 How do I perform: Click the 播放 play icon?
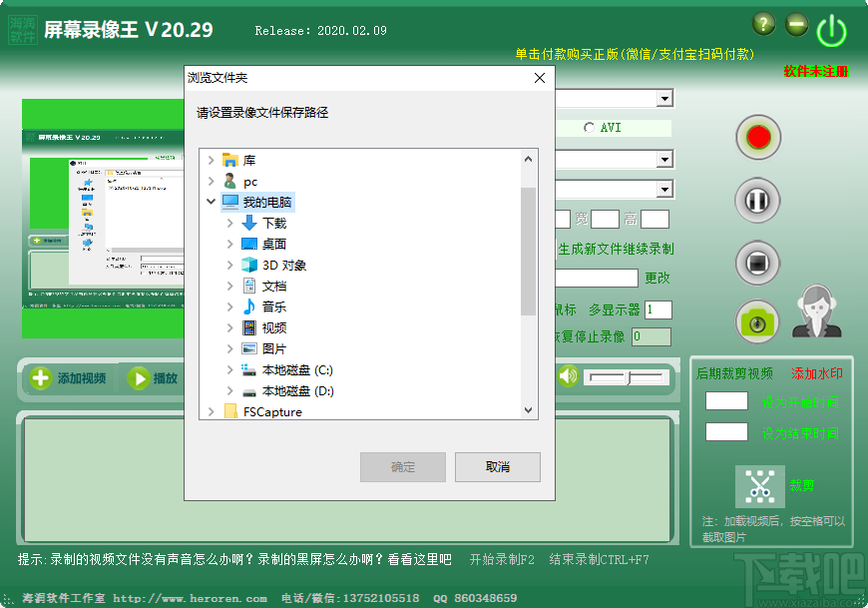140,377
